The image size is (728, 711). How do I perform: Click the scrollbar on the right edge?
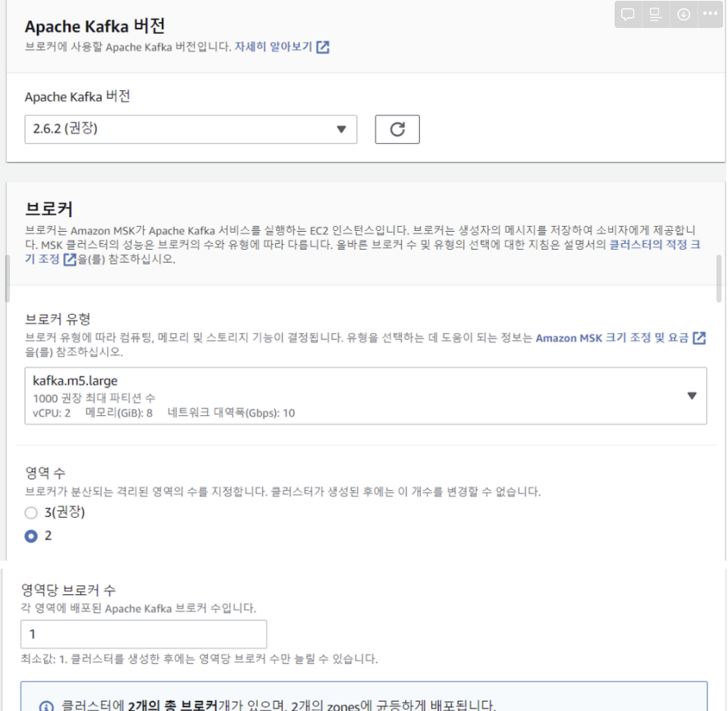click(x=719, y=279)
